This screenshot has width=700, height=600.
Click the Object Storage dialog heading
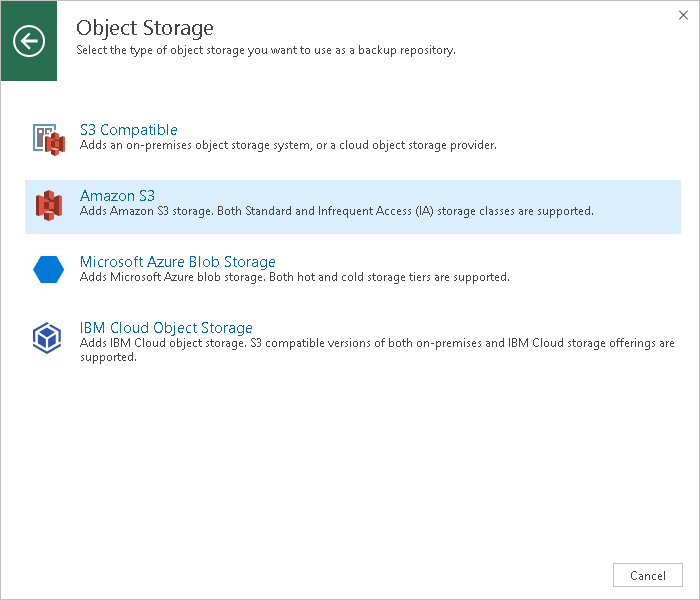coord(145,28)
